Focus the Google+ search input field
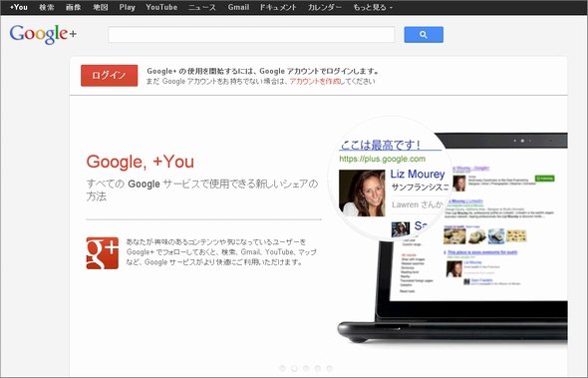The height and width of the screenshot is (378, 588). click(x=251, y=35)
